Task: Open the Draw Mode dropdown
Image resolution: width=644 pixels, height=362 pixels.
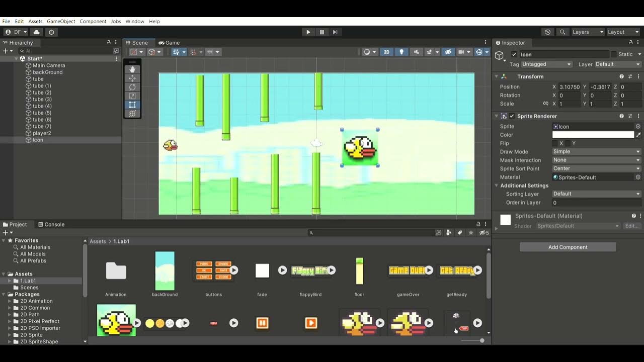Action: (x=597, y=152)
